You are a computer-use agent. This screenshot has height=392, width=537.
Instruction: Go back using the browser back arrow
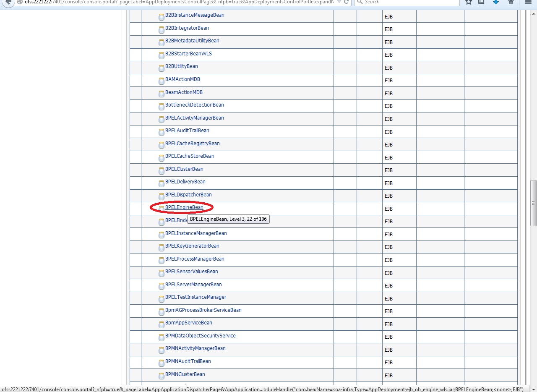pos(8,2)
